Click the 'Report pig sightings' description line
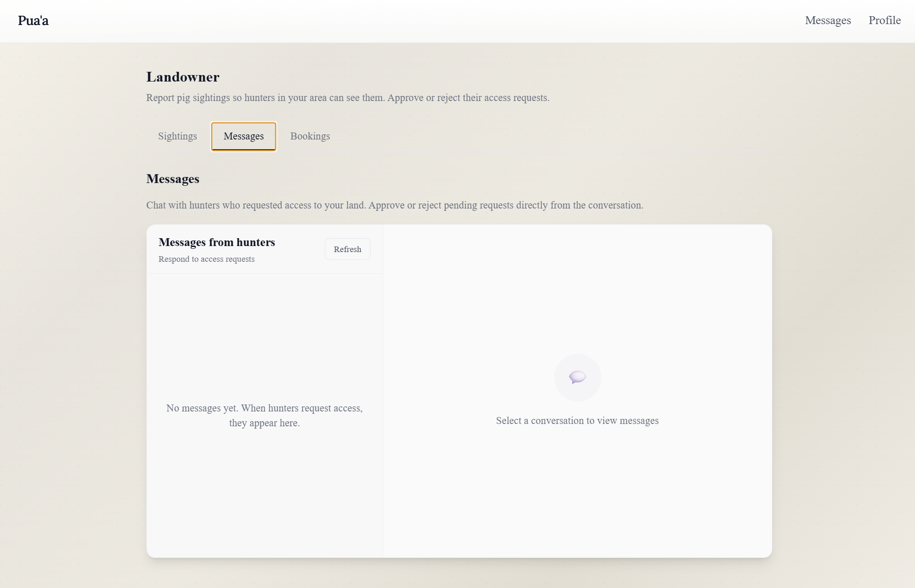The image size is (915, 588). click(347, 98)
